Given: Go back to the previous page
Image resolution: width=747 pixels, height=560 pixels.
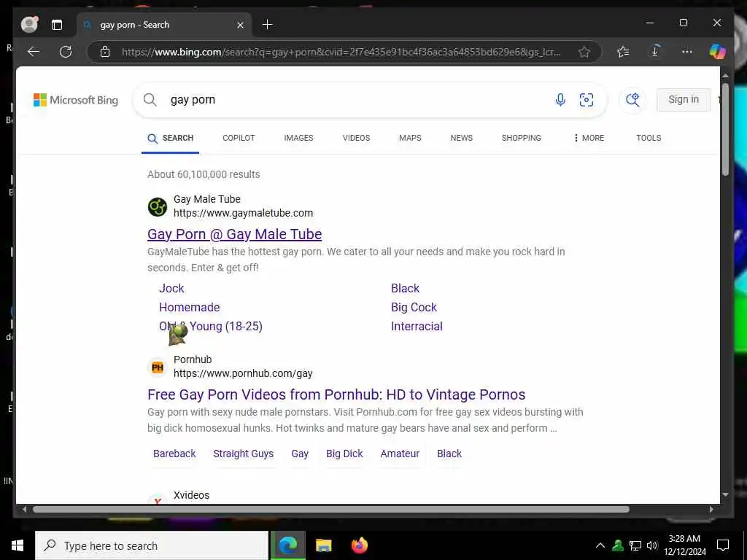Looking at the screenshot, I should click(34, 52).
